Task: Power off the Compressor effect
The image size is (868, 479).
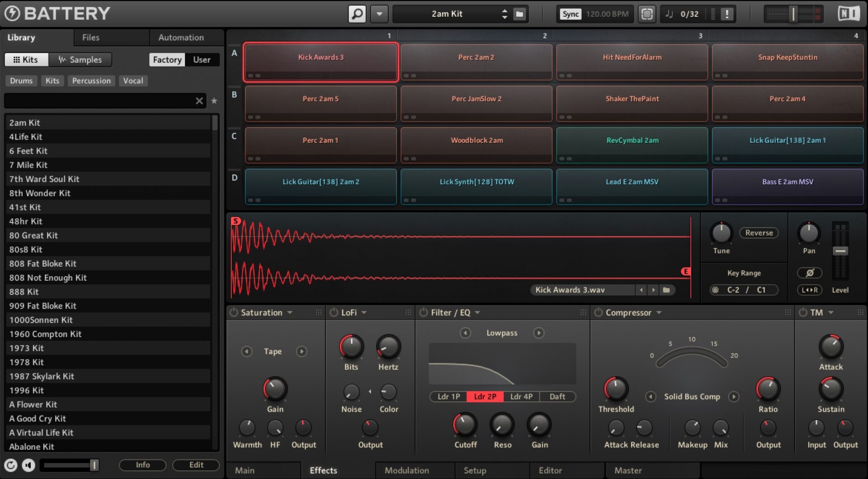Action: point(598,312)
